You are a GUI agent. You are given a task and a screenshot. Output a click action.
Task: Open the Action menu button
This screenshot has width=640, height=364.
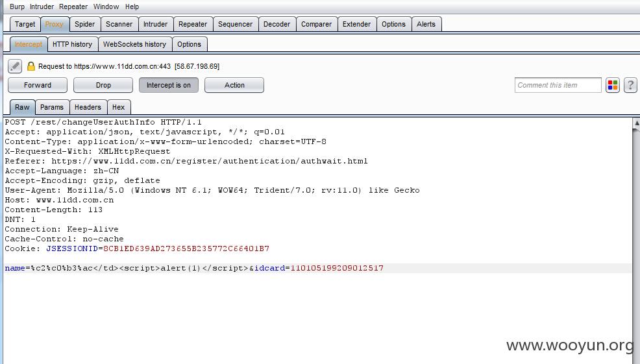234,85
